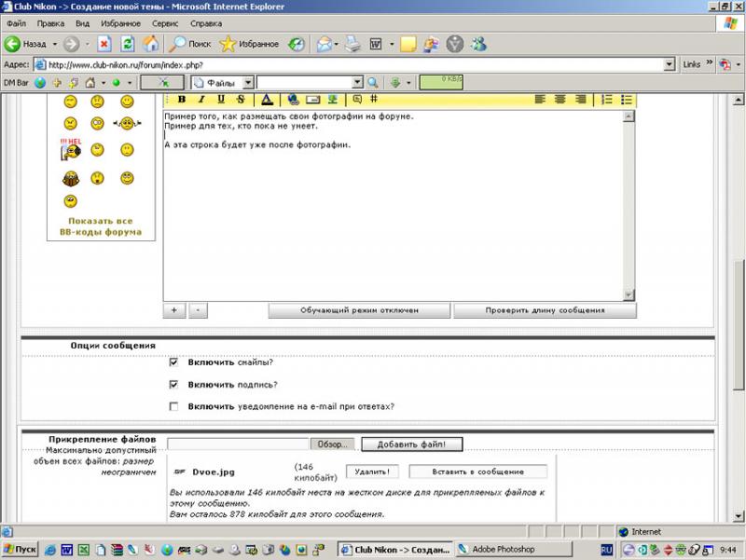Switch to Adobe Photoshop taskbar button

coord(513,550)
